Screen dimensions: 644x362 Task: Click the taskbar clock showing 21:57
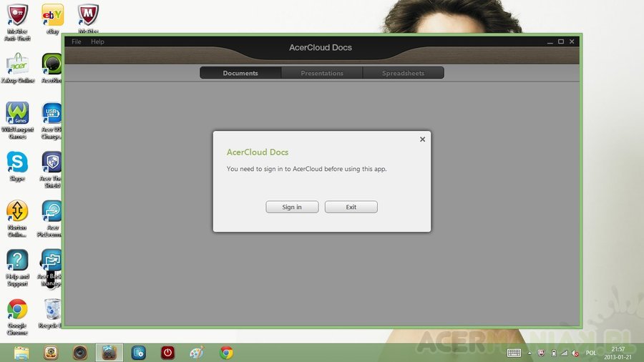[x=618, y=353]
